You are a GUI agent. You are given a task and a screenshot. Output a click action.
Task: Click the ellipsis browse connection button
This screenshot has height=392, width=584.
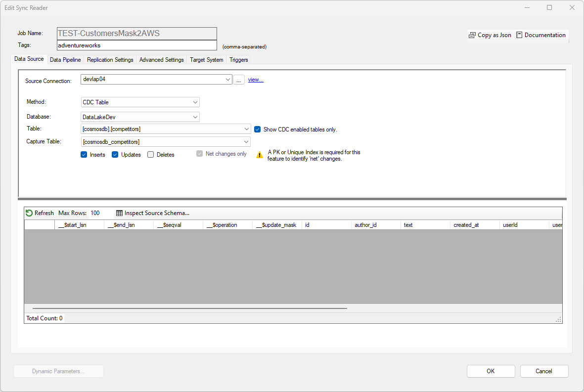pyautogui.click(x=239, y=80)
